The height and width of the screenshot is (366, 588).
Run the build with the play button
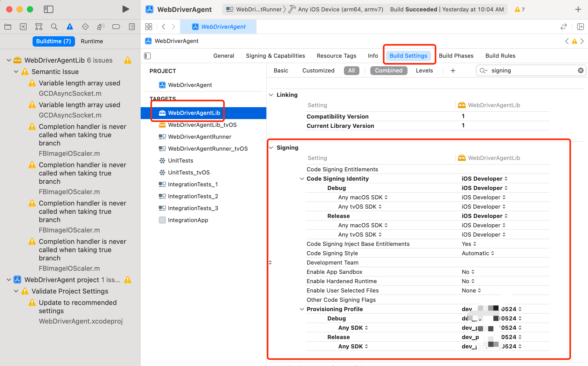pos(126,9)
